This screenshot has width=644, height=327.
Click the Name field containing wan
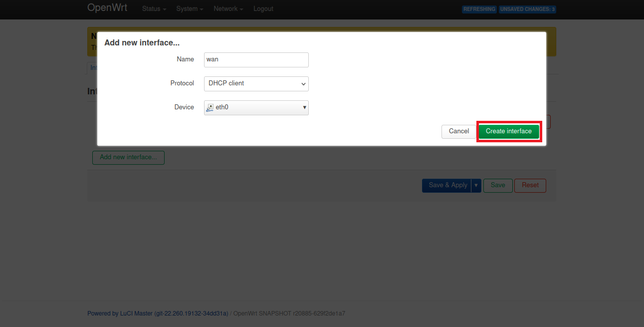click(x=256, y=59)
